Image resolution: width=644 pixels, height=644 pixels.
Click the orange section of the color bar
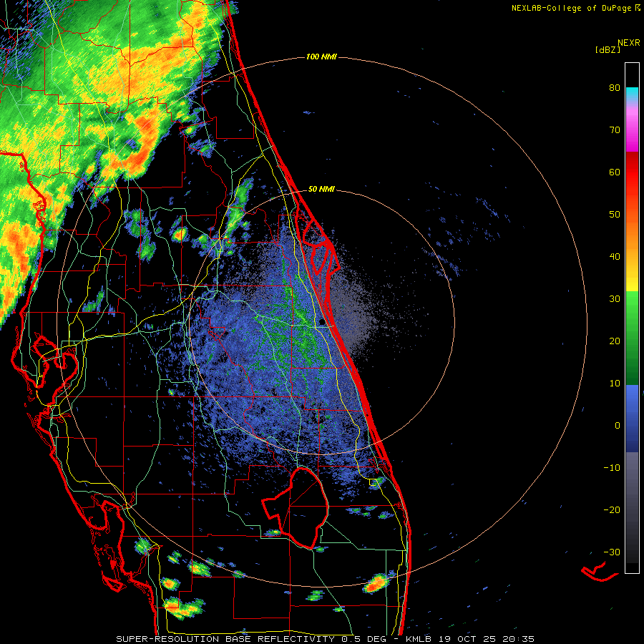pyautogui.click(x=632, y=235)
